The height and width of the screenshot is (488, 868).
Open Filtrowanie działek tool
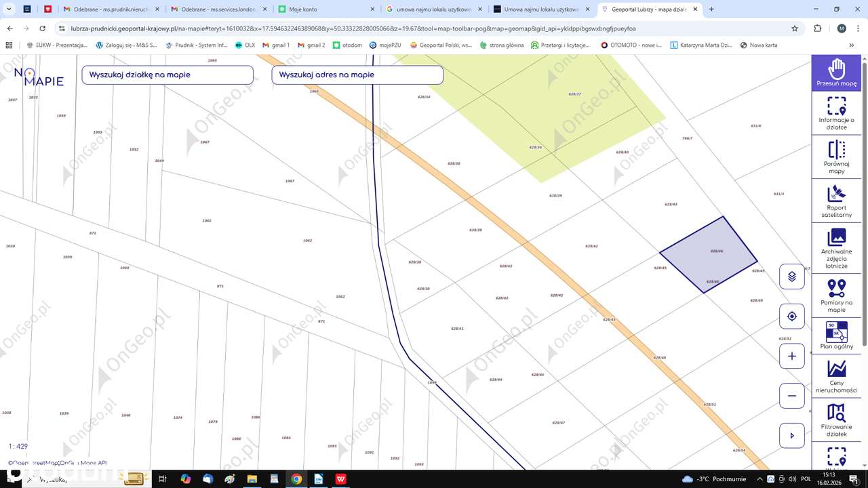[x=836, y=420]
